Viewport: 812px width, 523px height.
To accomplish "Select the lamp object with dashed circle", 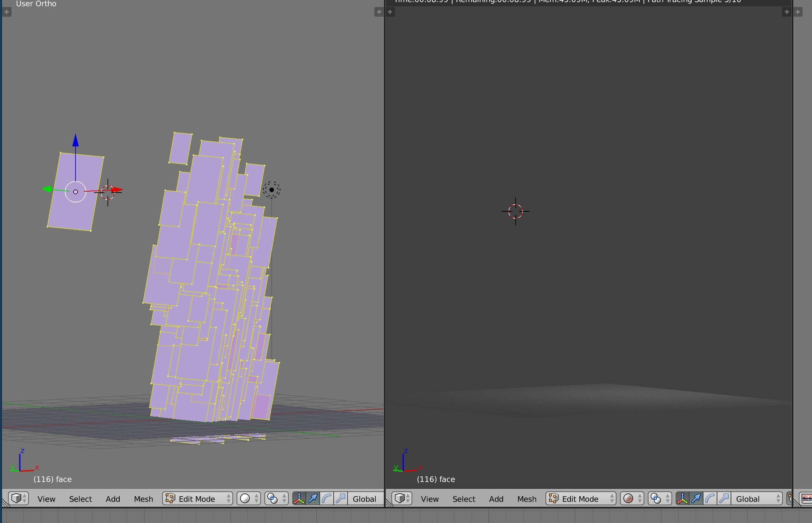I will (271, 190).
